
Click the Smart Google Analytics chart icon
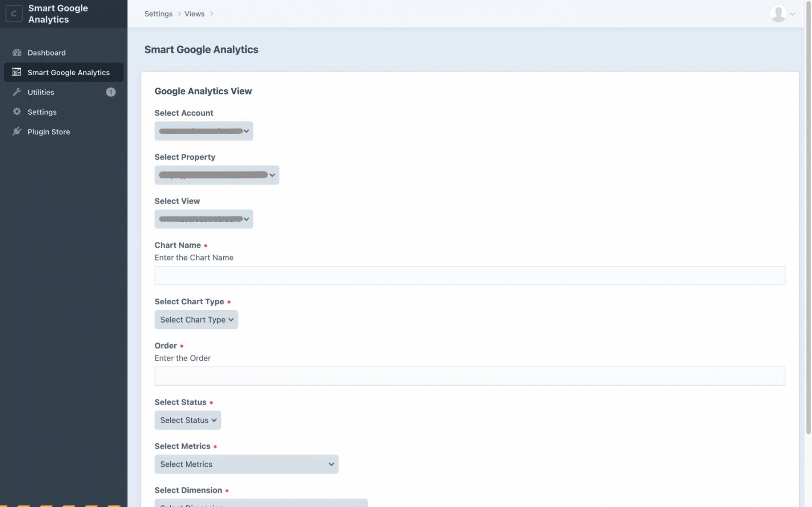pos(16,72)
